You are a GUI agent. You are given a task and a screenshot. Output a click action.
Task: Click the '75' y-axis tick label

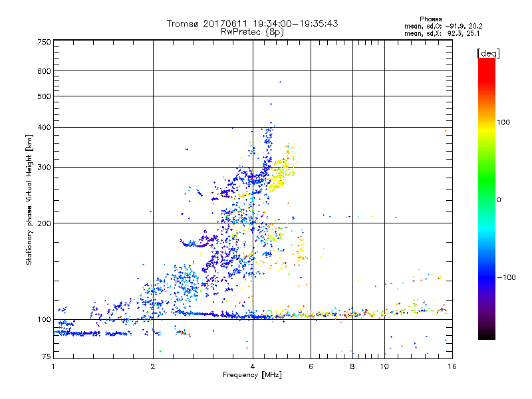[47, 356]
